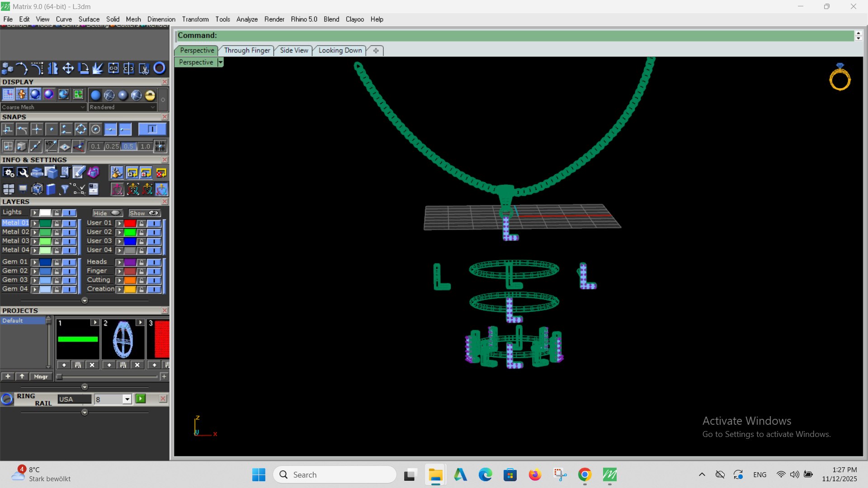
Task: Click the green play button on Ring Rail
Action: (x=141, y=399)
